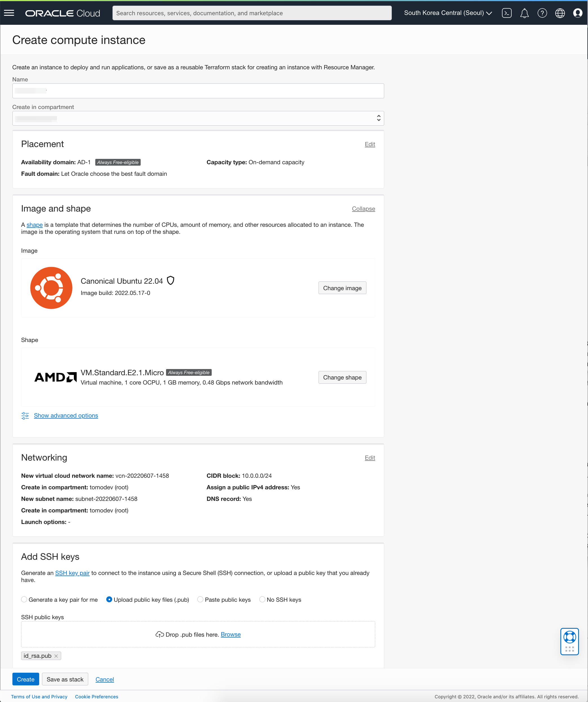Launch the Cloud Shell terminal

coord(507,13)
